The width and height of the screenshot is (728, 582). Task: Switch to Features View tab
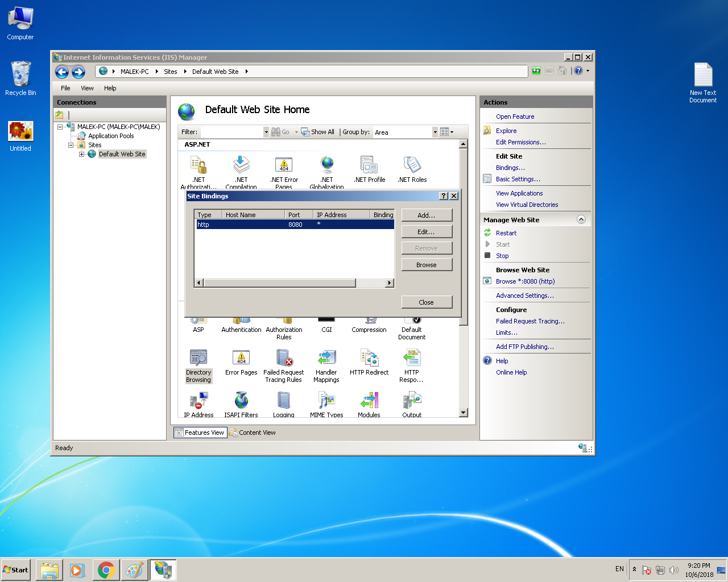[199, 433]
